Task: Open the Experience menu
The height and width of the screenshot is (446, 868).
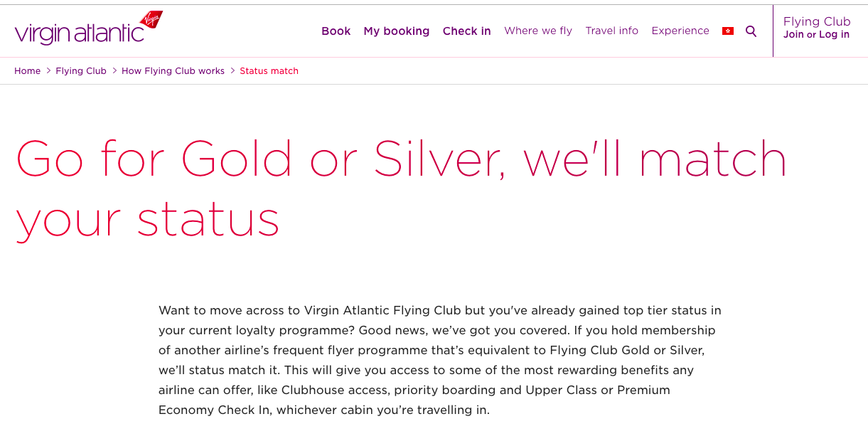Action: pyautogui.click(x=680, y=31)
